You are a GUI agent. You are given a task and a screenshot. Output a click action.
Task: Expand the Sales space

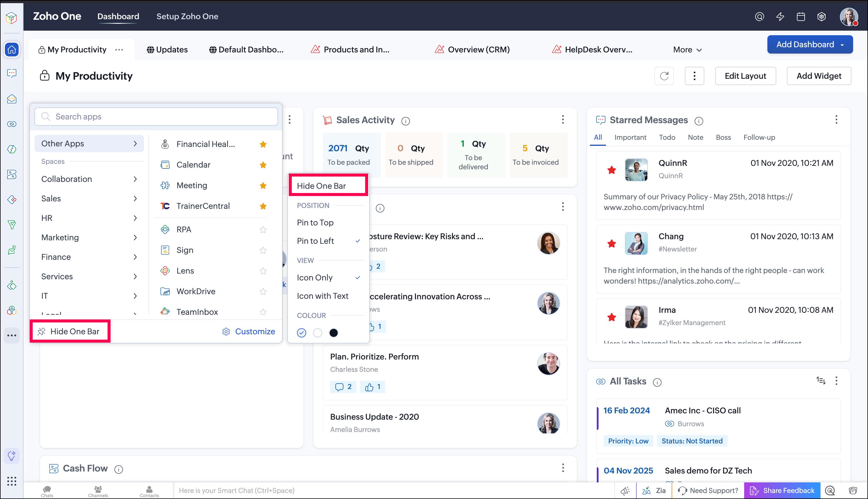89,199
